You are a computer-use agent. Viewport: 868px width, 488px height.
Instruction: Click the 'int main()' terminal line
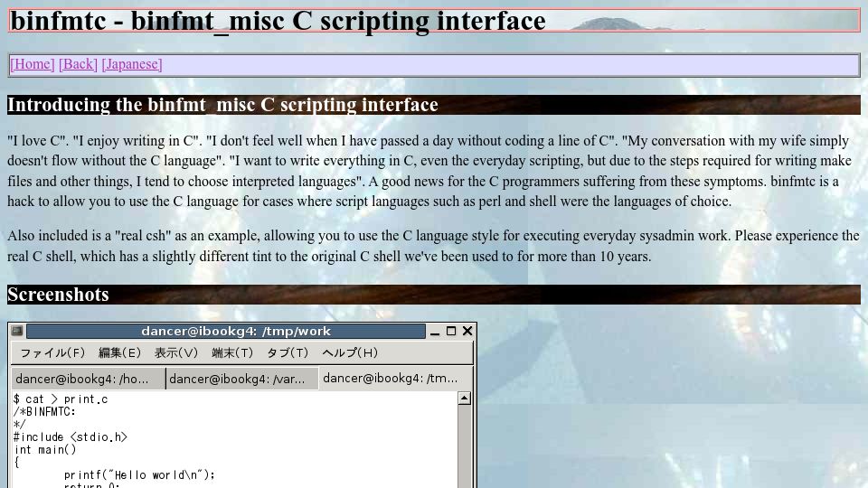[45, 450]
